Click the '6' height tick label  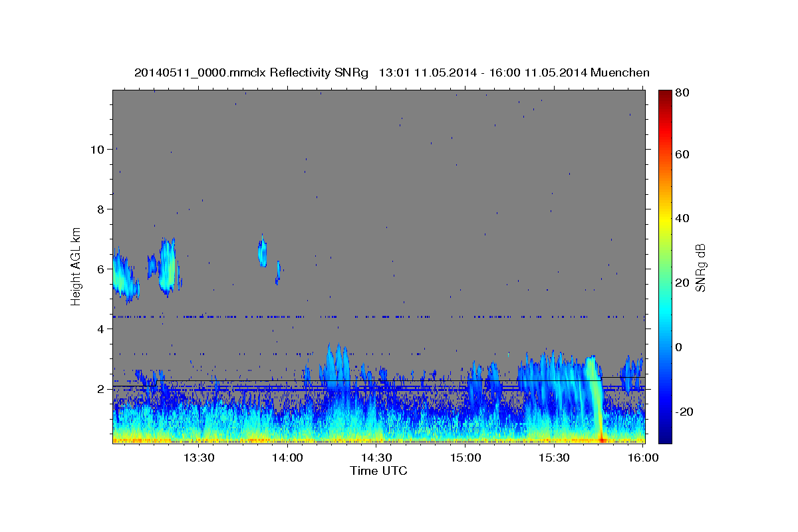click(101, 269)
